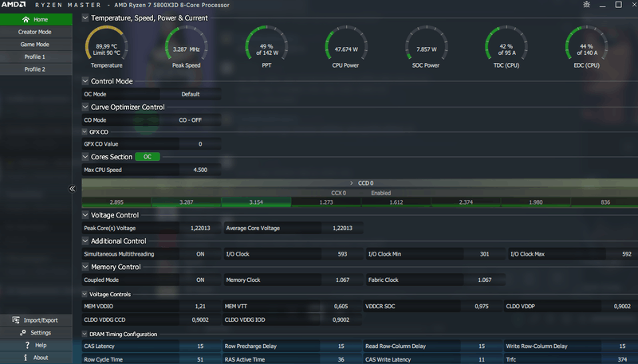Image resolution: width=638 pixels, height=364 pixels.
Task: Select core showing 1.273
Action: pyautogui.click(x=326, y=202)
